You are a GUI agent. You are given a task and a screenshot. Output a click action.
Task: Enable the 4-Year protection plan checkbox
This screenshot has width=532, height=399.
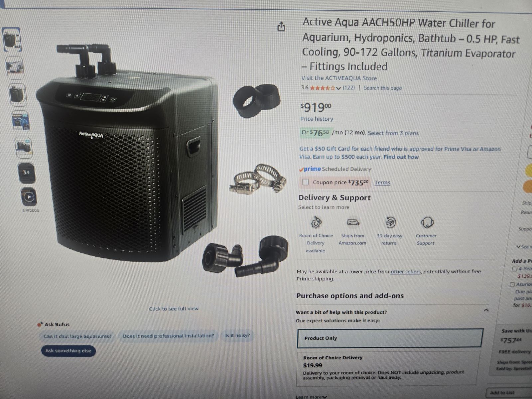point(514,269)
